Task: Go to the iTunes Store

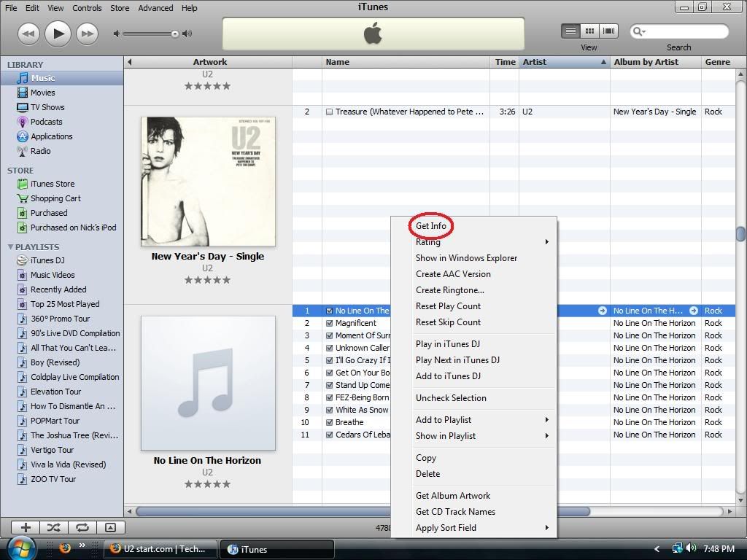Action: click(53, 184)
